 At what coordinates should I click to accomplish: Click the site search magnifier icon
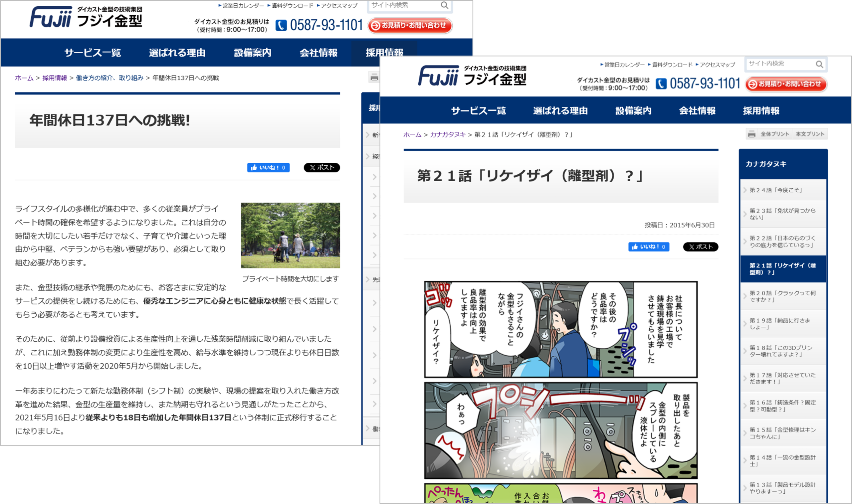point(444,5)
